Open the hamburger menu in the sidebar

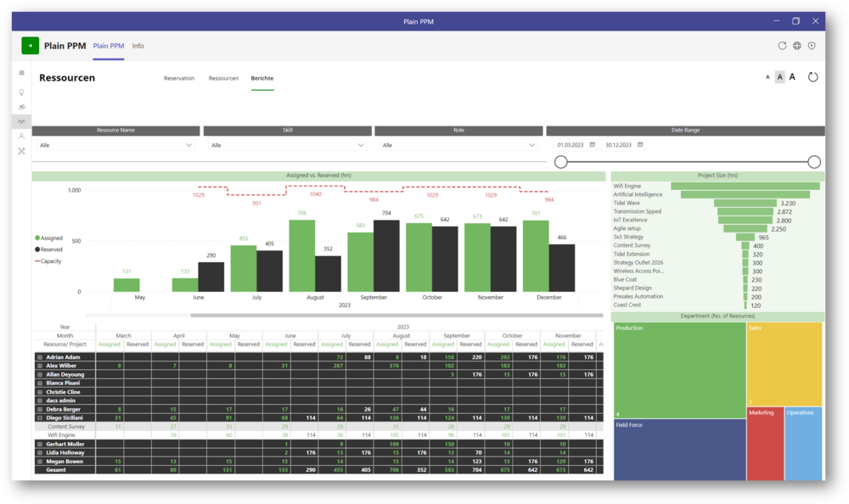tap(21, 73)
